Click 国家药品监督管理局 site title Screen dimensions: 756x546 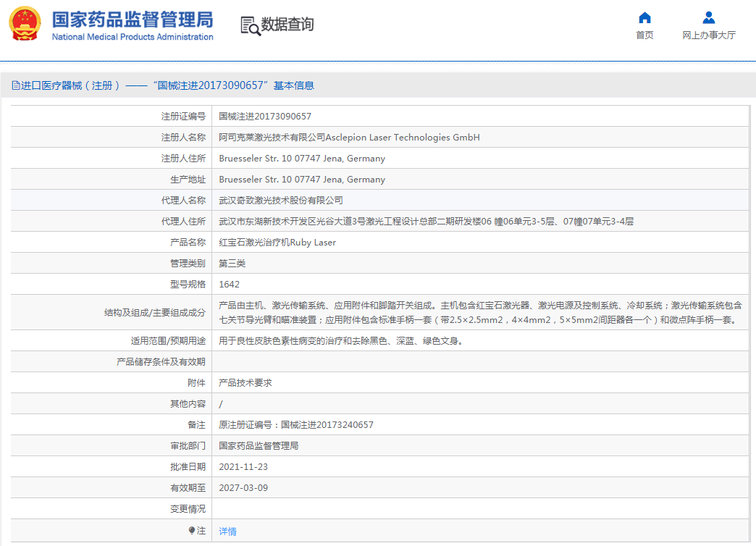tap(133, 20)
